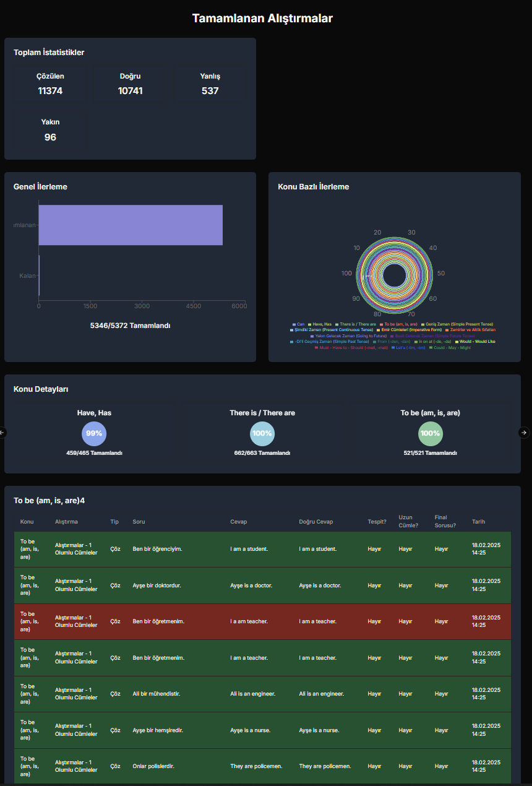Click the in on at (-de, -da) legend entry
Viewport: 532px width, 786px height.
432,342
